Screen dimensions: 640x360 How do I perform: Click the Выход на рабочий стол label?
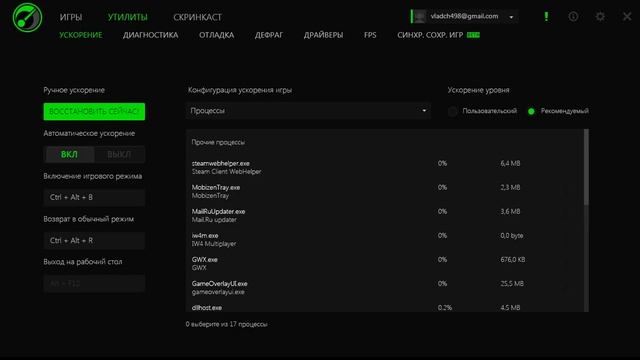[83, 262]
